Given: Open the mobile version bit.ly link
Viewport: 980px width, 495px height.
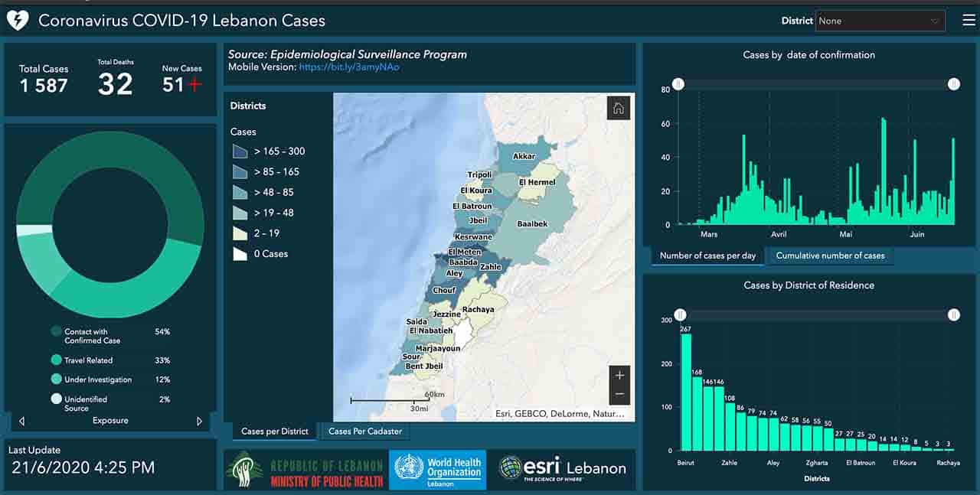Looking at the screenshot, I should click(348, 67).
